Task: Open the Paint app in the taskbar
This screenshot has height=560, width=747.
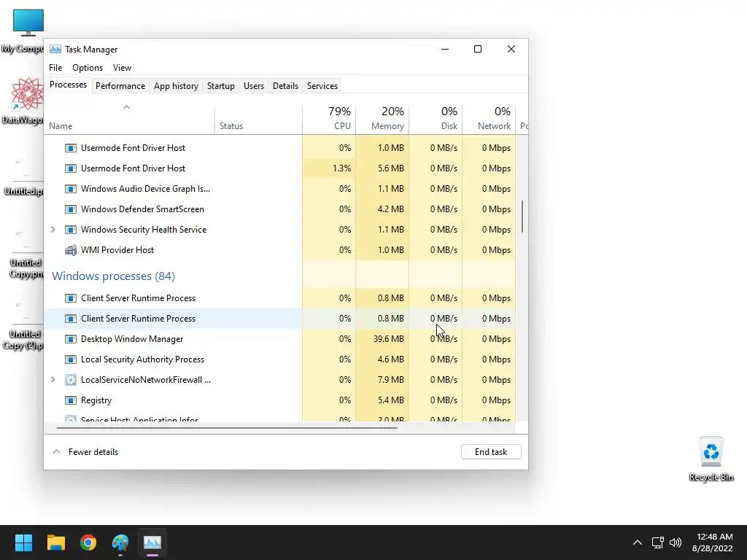Action: click(x=120, y=542)
